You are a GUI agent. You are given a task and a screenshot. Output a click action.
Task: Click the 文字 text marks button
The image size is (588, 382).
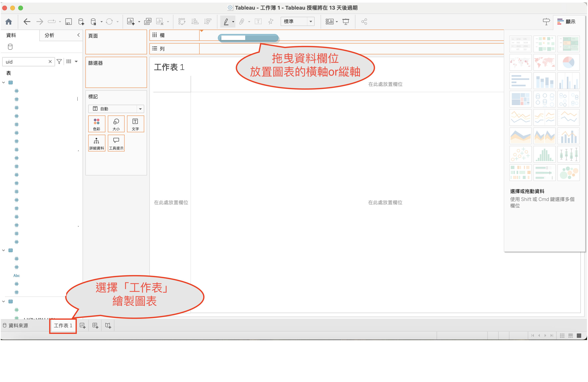click(x=135, y=124)
